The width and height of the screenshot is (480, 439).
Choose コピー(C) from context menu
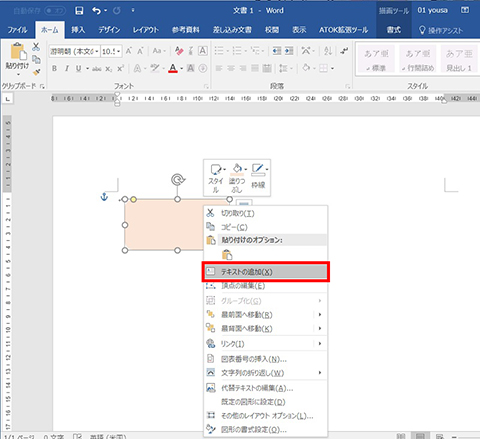pos(265,227)
